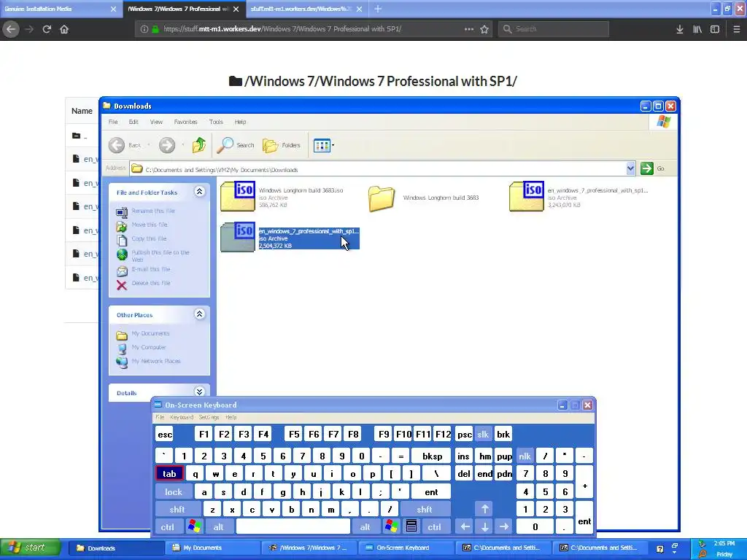The image size is (747, 560).
Task: Click the Address bar path field
Action: click(379, 169)
